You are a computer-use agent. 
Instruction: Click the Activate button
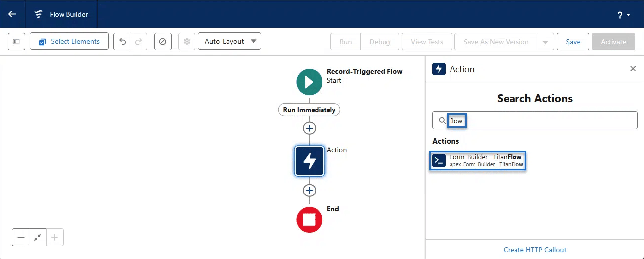tap(613, 42)
